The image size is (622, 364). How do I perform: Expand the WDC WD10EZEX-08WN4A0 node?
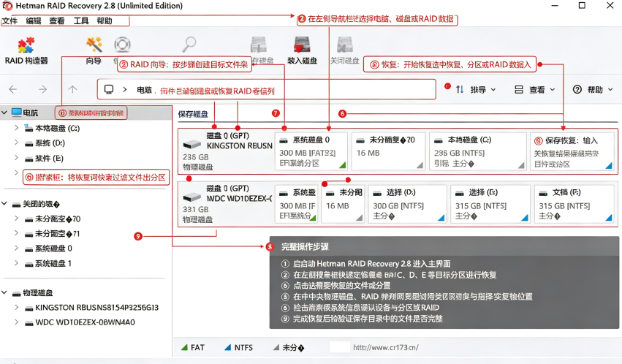tap(16, 322)
